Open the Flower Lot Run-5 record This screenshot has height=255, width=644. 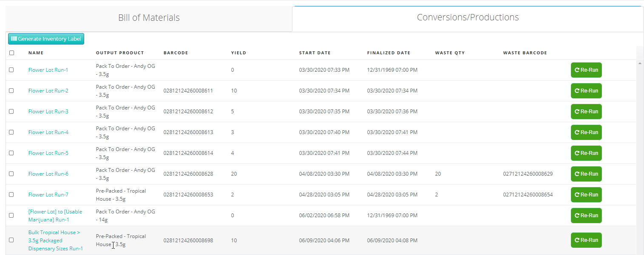48,153
